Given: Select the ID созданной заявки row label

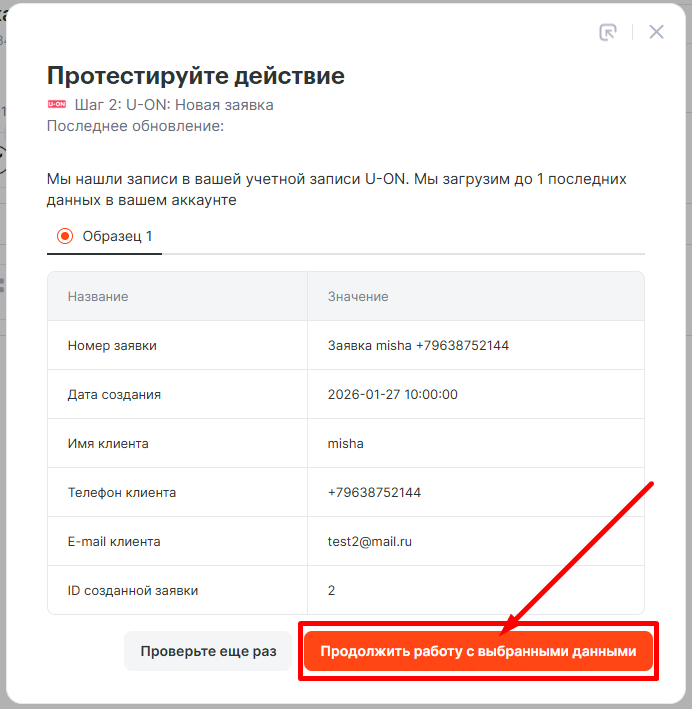Looking at the screenshot, I should point(133,590).
